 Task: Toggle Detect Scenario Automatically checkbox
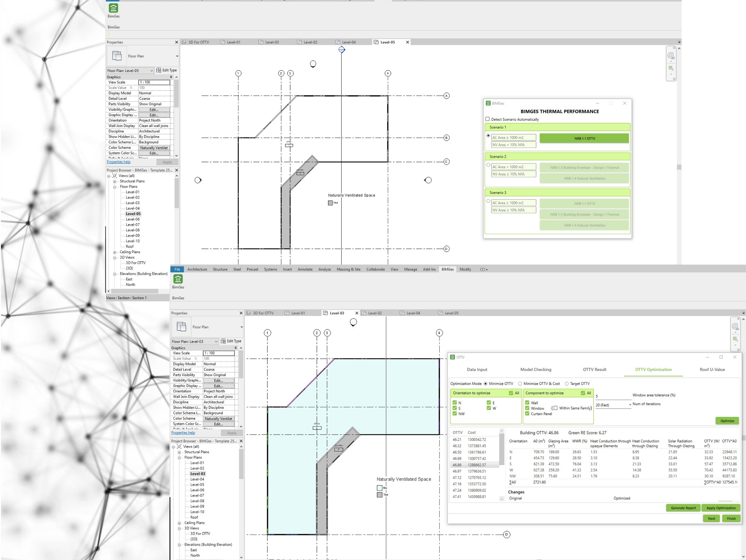pyautogui.click(x=487, y=119)
